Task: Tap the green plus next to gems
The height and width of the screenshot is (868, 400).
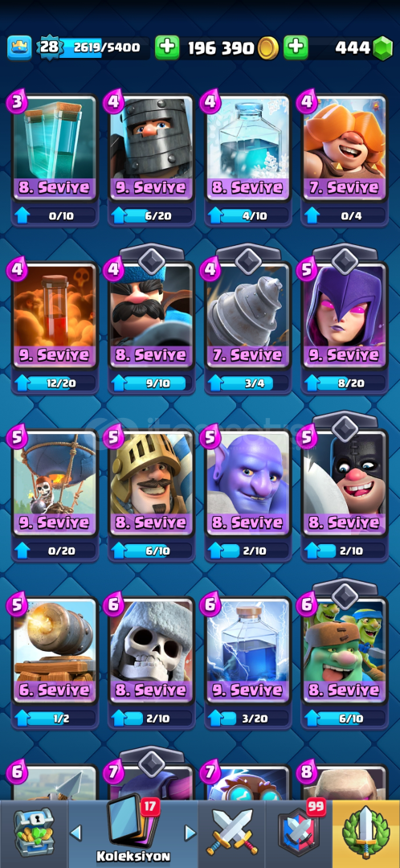Action: [296, 48]
